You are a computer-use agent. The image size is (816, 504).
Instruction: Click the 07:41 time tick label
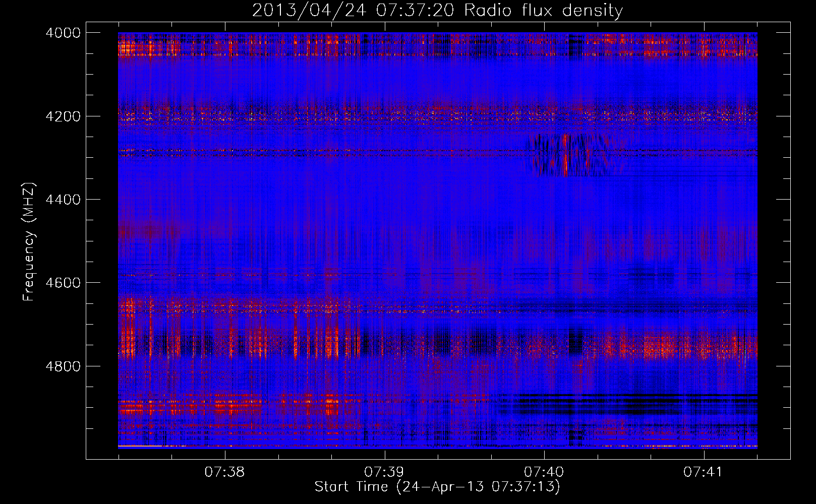(703, 472)
